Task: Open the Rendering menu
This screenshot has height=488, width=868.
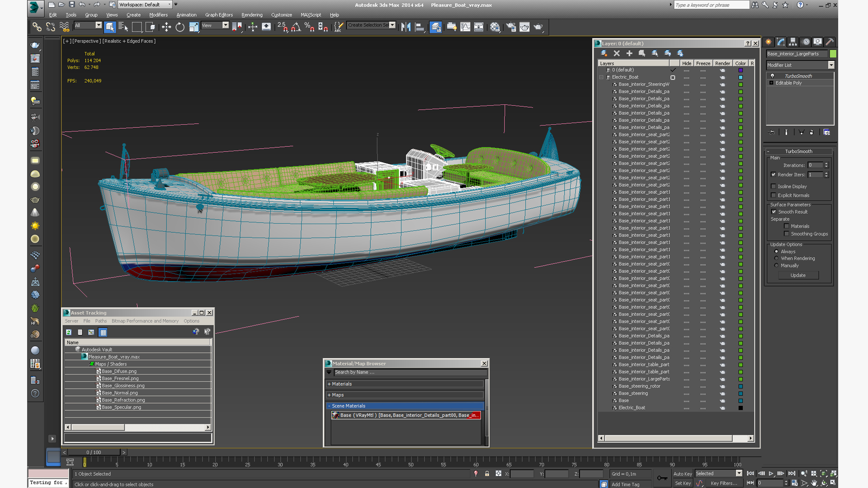Action: pyautogui.click(x=252, y=15)
